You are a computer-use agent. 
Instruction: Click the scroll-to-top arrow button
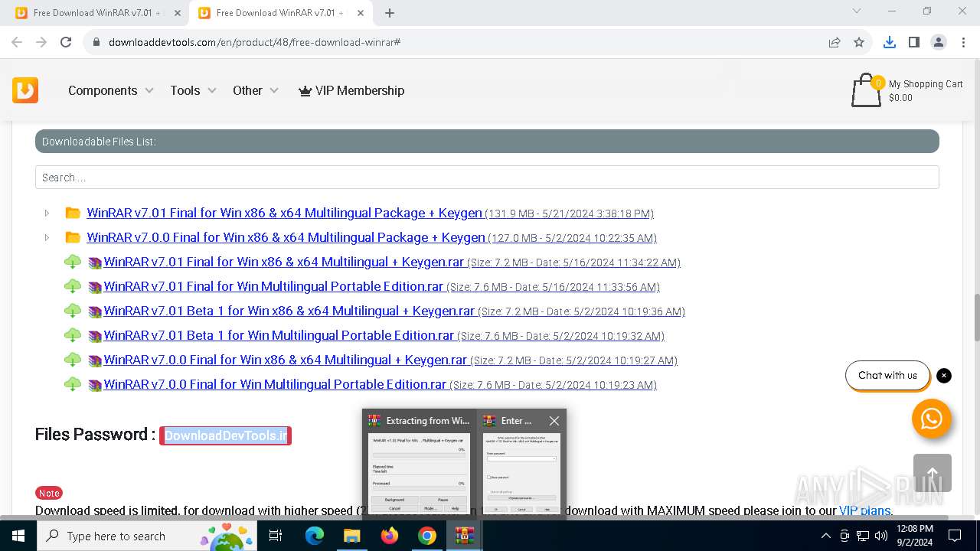pyautogui.click(x=933, y=473)
